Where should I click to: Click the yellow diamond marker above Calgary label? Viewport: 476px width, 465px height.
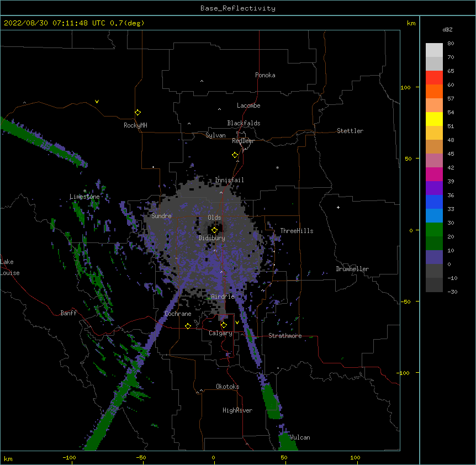click(x=224, y=325)
